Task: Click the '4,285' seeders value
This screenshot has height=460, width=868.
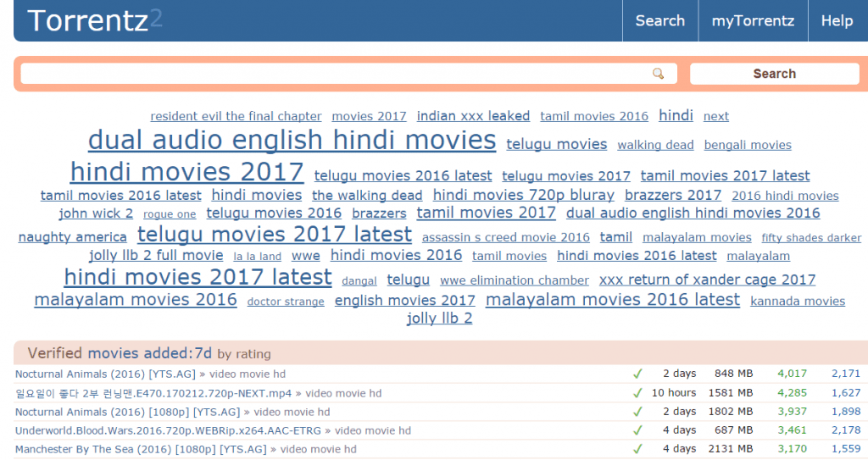Action: [x=793, y=392]
